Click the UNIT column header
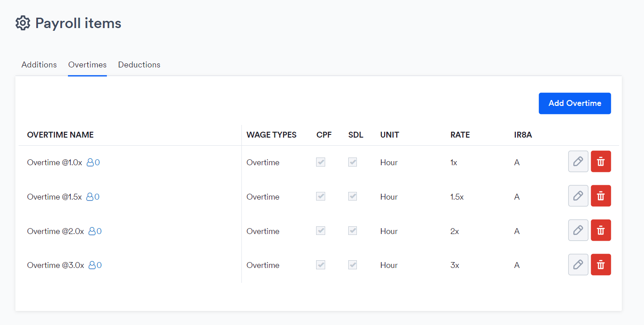 point(389,135)
